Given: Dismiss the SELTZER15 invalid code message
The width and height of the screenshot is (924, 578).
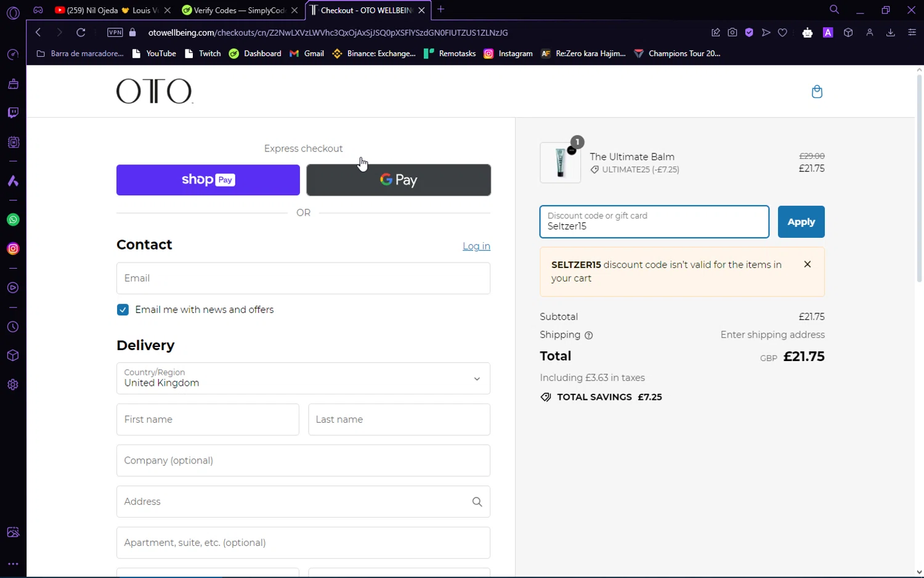Looking at the screenshot, I should coord(807,264).
